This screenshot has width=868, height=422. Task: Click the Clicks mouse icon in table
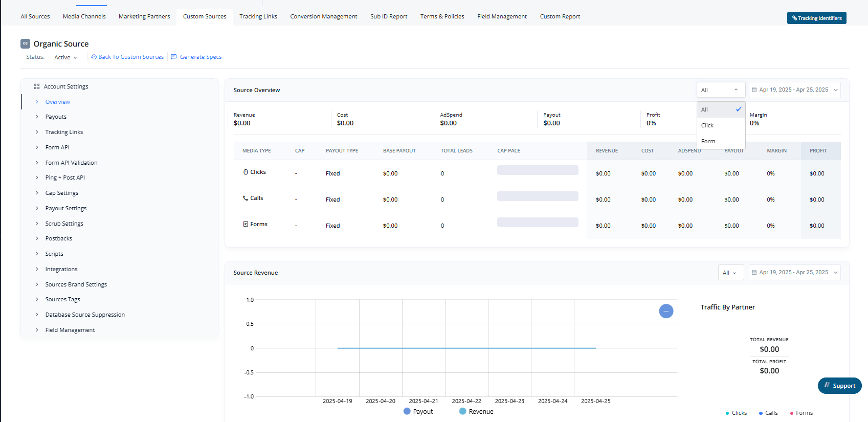(246, 172)
